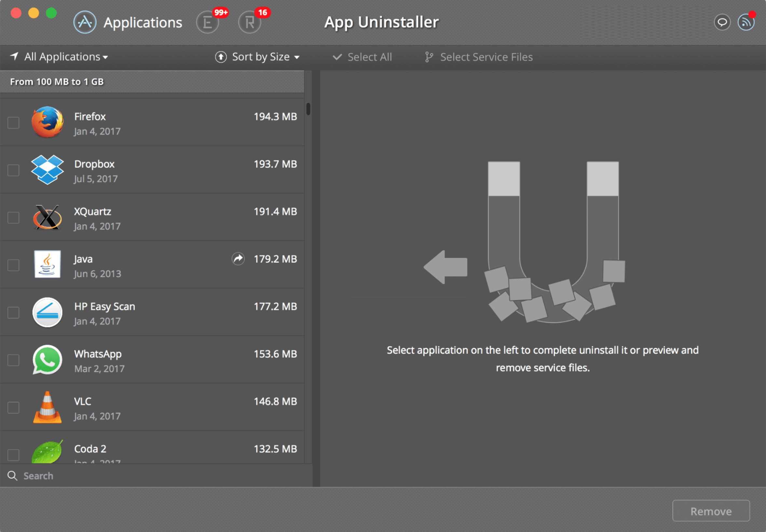Screen dimensions: 766x532
Task: Click the '191.4 MB' size value
Action: coord(275,211)
